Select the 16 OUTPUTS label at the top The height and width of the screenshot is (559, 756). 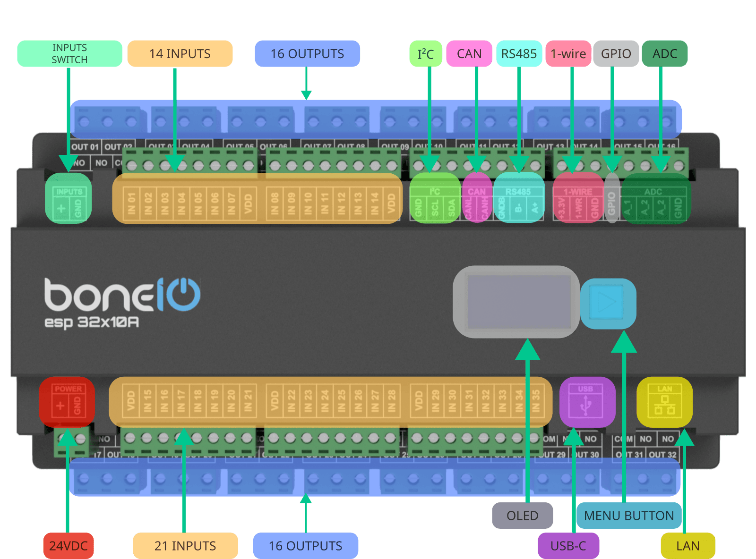[308, 54]
